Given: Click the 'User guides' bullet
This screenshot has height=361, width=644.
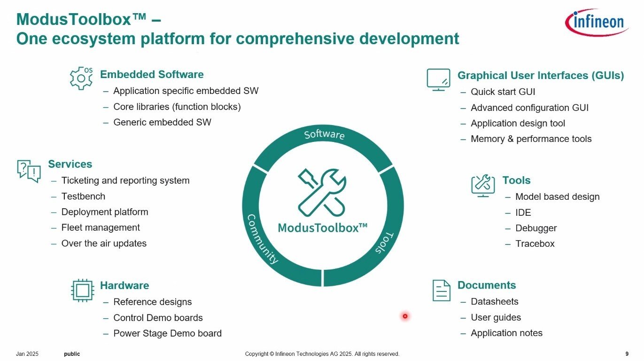Looking at the screenshot, I should tap(496, 317).
